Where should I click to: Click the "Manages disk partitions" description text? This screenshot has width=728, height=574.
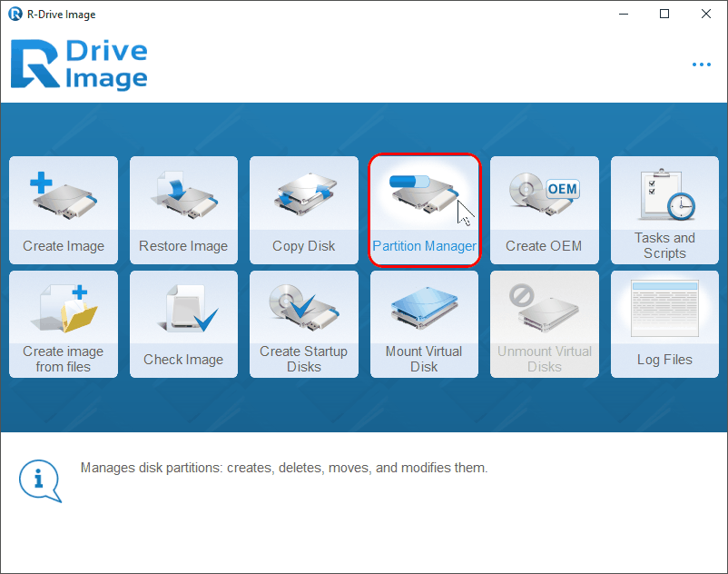[x=284, y=468]
